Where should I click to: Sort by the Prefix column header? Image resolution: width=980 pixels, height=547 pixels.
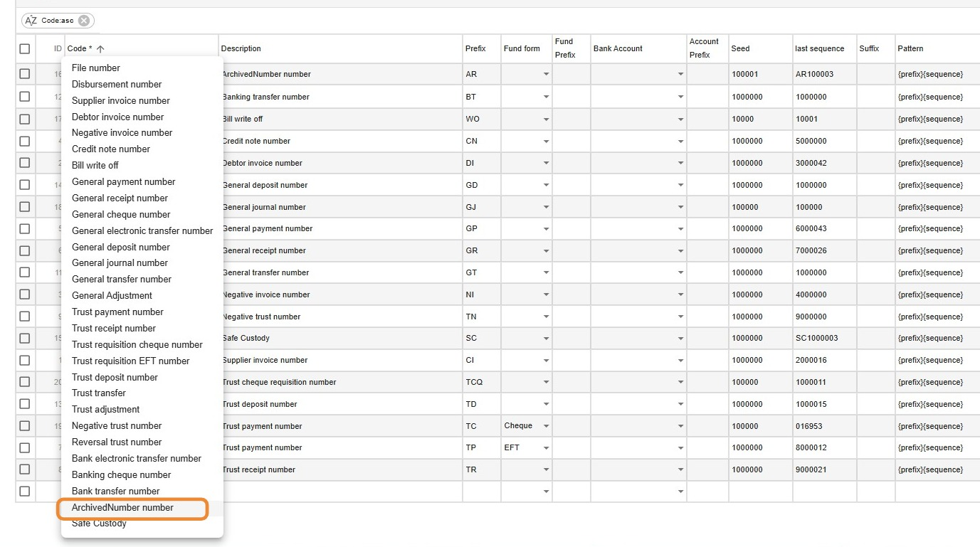click(475, 48)
